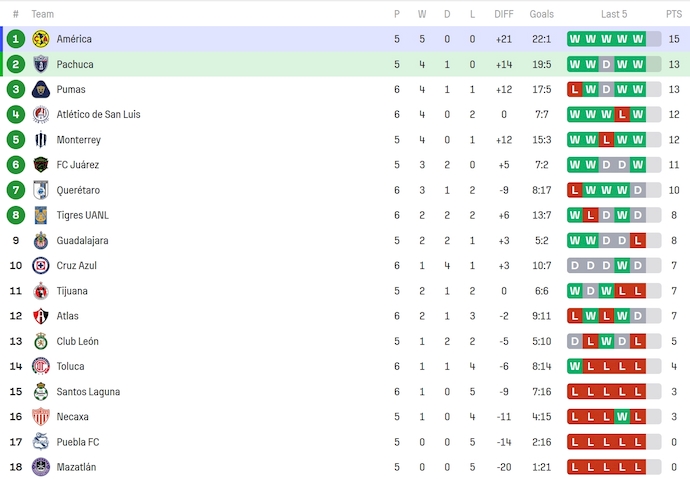Click the Last 5 column header
Image resolution: width=690 pixels, height=479 pixels.
614,14
